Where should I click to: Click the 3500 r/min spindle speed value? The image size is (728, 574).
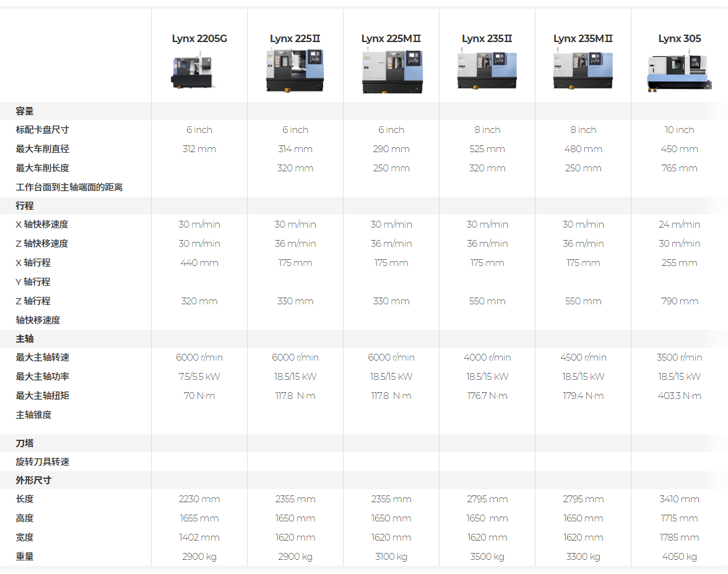coord(679,358)
